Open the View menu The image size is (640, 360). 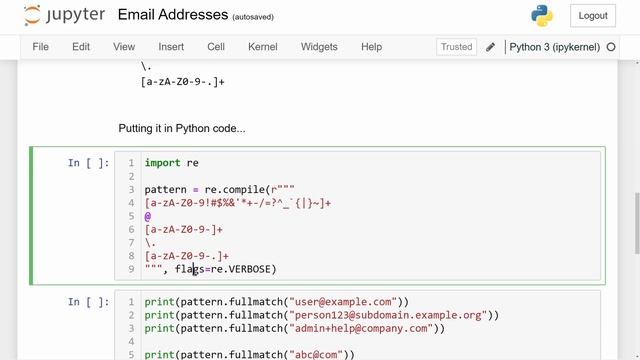[x=124, y=47]
